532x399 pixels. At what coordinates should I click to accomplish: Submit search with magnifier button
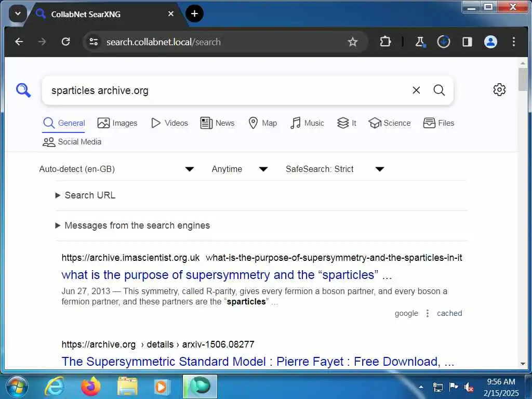click(x=439, y=90)
